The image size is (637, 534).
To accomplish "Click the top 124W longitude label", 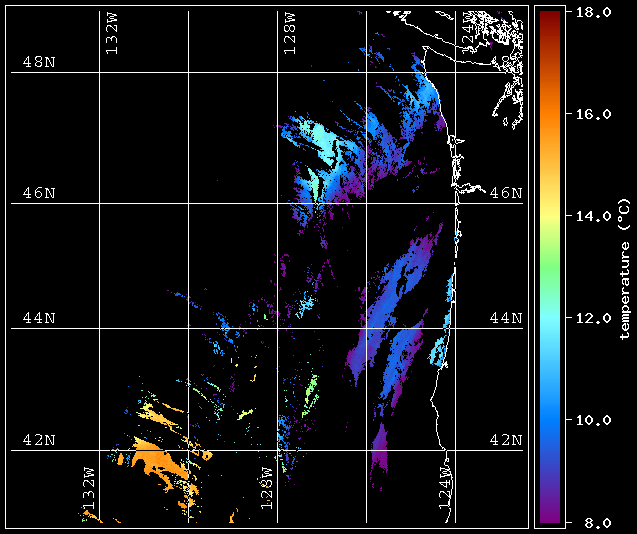I will pos(468,33).
